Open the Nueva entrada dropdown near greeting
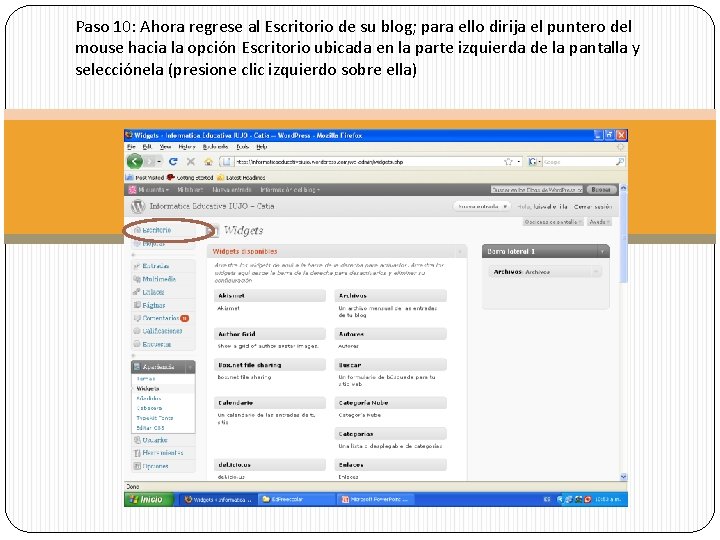 pyautogui.click(x=505, y=207)
